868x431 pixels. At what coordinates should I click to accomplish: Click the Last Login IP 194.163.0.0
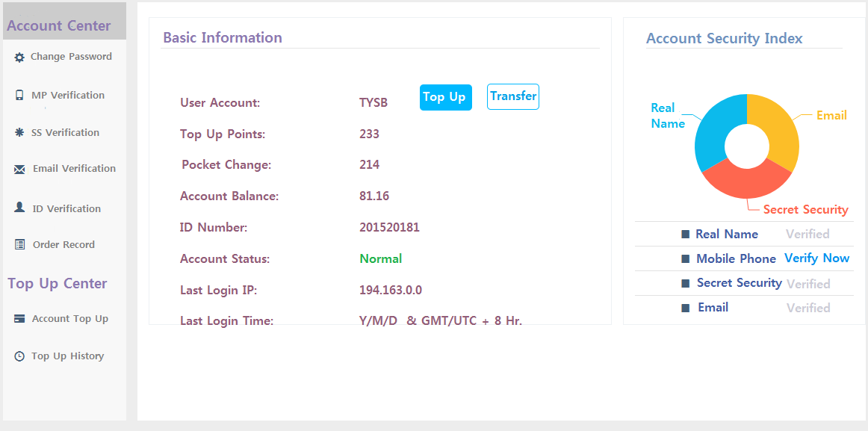click(391, 290)
